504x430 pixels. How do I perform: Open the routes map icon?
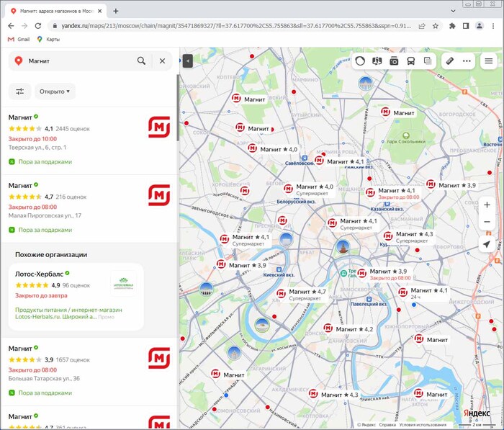click(377, 61)
